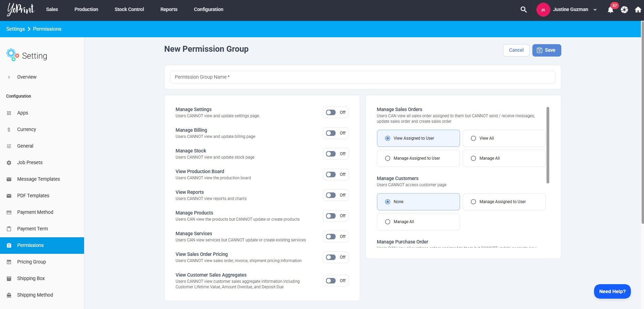Click the Save button
This screenshot has height=309, width=644.
pyautogui.click(x=546, y=50)
